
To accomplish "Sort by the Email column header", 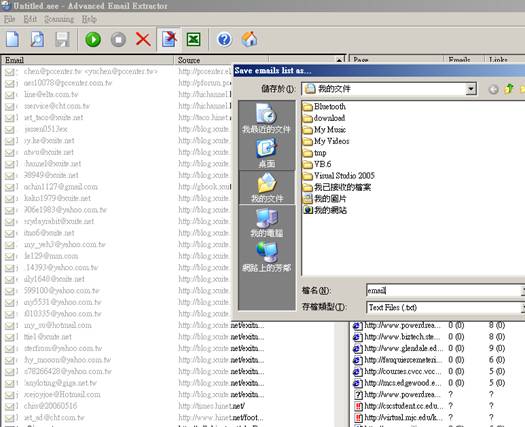I will tap(87, 60).
